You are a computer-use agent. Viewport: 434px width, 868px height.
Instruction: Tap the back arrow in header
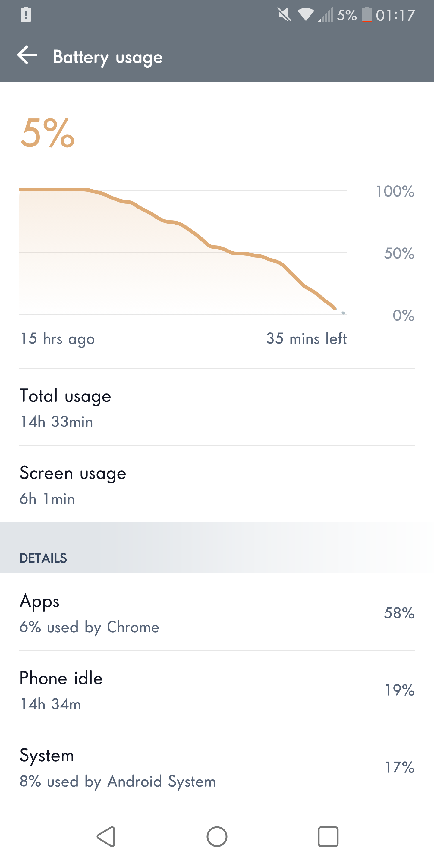point(27,55)
